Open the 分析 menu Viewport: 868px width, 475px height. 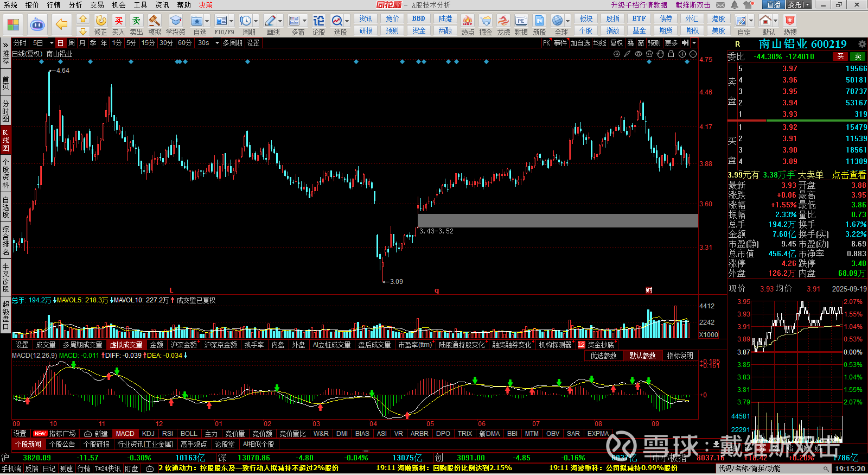coord(75,5)
